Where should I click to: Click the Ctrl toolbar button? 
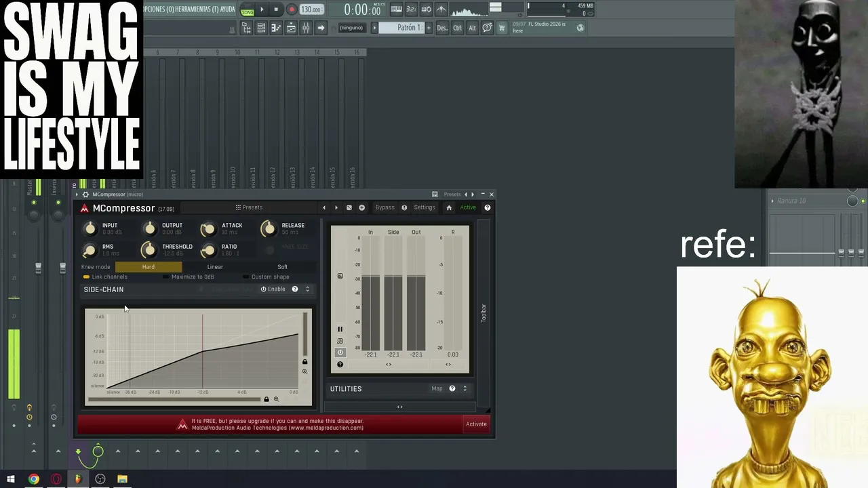pos(458,28)
